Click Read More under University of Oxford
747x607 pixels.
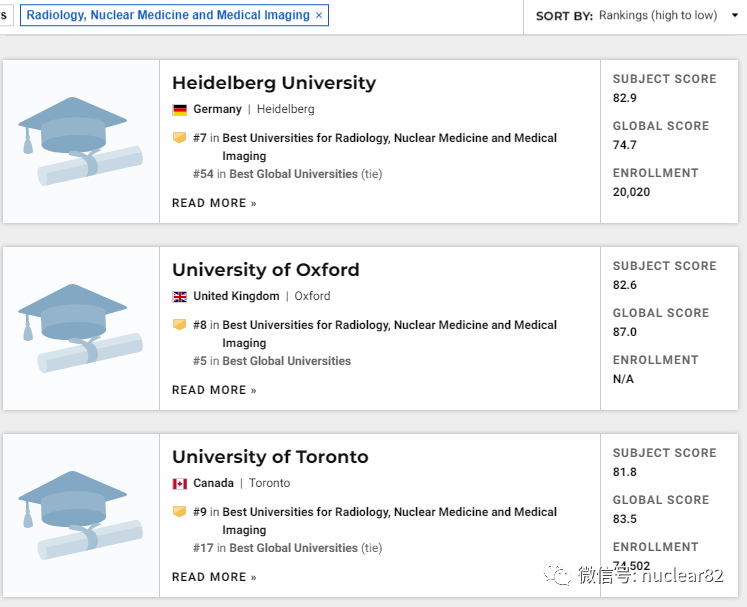point(214,390)
